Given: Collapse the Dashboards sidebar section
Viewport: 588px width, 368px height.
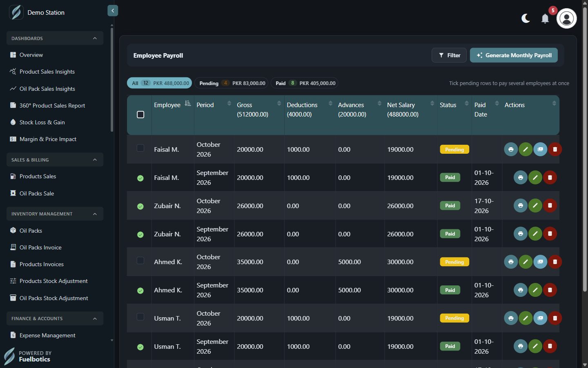Looking at the screenshot, I should pos(55,38).
